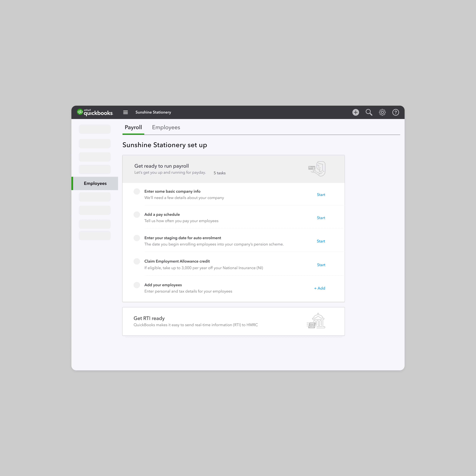Click the help question mark icon
The width and height of the screenshot is (476, 476).
pos(395,112)
